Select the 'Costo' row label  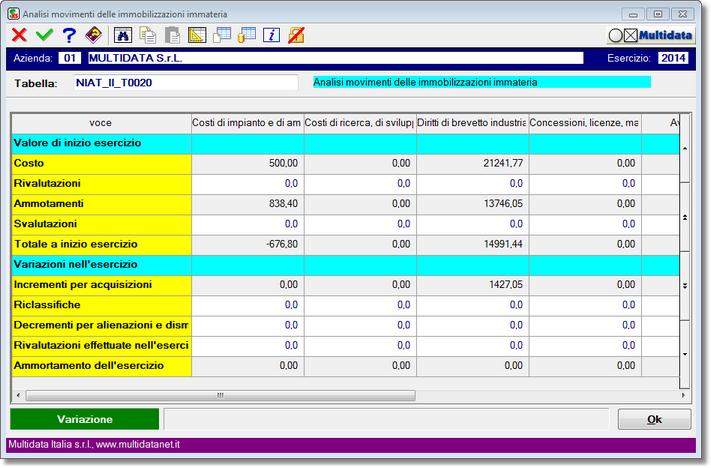[x=101, y=163]
